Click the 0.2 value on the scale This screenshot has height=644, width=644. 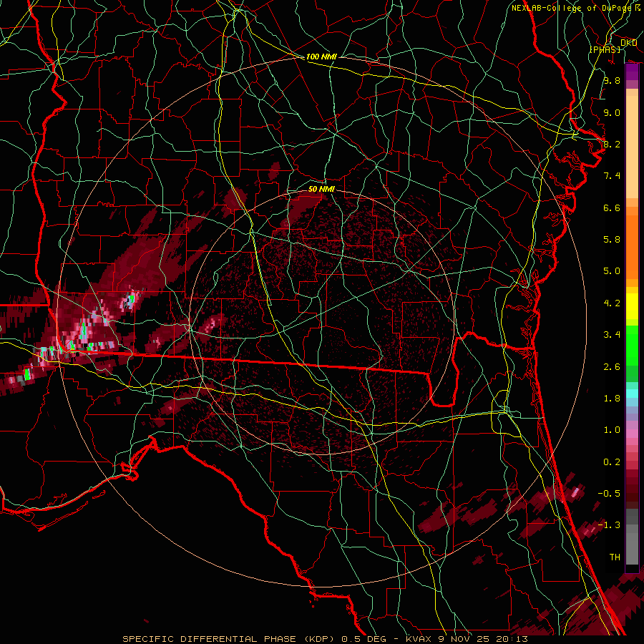tap(612, 462)
